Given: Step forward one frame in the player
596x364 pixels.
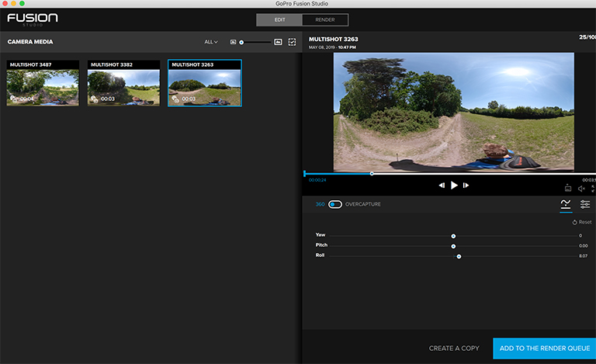Looking at the screenshot, I should click(x=466, y=185).
